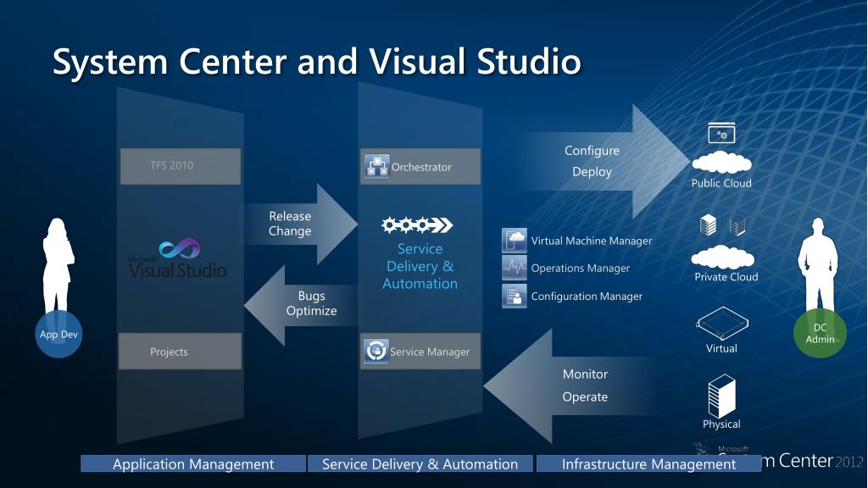Click the Release Change arrow
Viewport: 868px width, 488px height.
302,224
